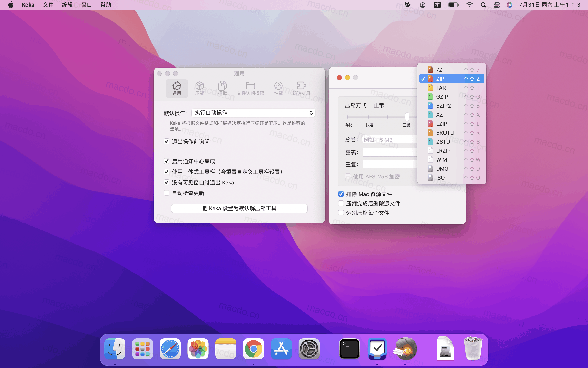Choose LZIP format from the menu
The height and width of the screenshot is (368, 588).
pyautogui.click(x=452, y=124)
